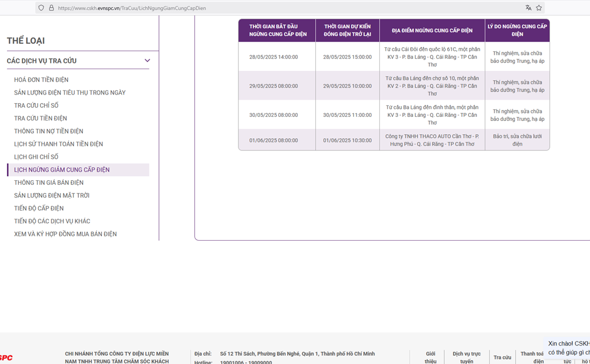Select TIẾN ĐỘ CÁC DỊCH VỤ KHÁC

coord(52,221)
